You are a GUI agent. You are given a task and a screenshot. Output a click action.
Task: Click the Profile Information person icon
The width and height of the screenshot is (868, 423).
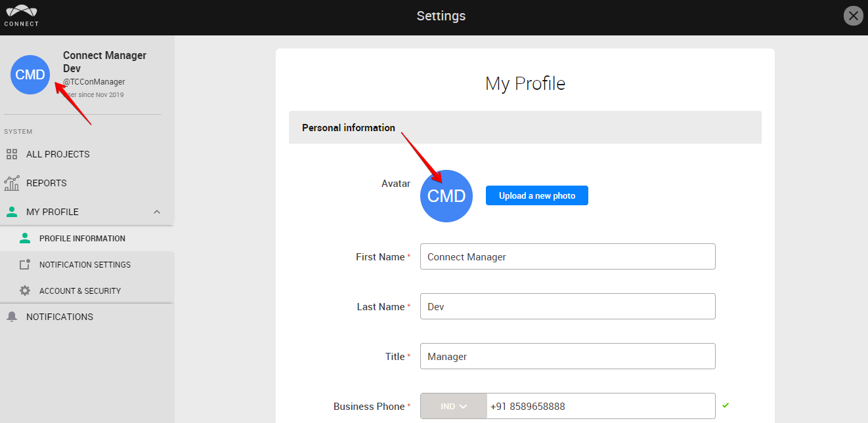(25, 238)
